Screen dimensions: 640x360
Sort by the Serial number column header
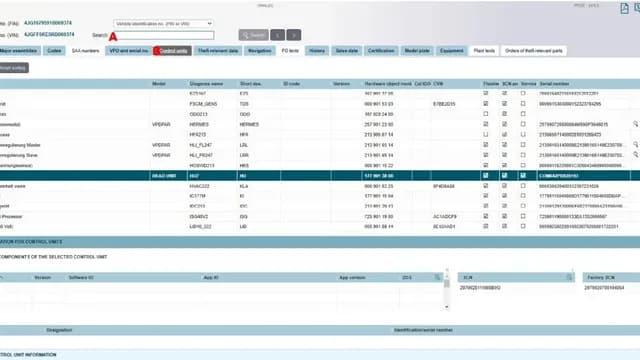[x=554, y=84]
